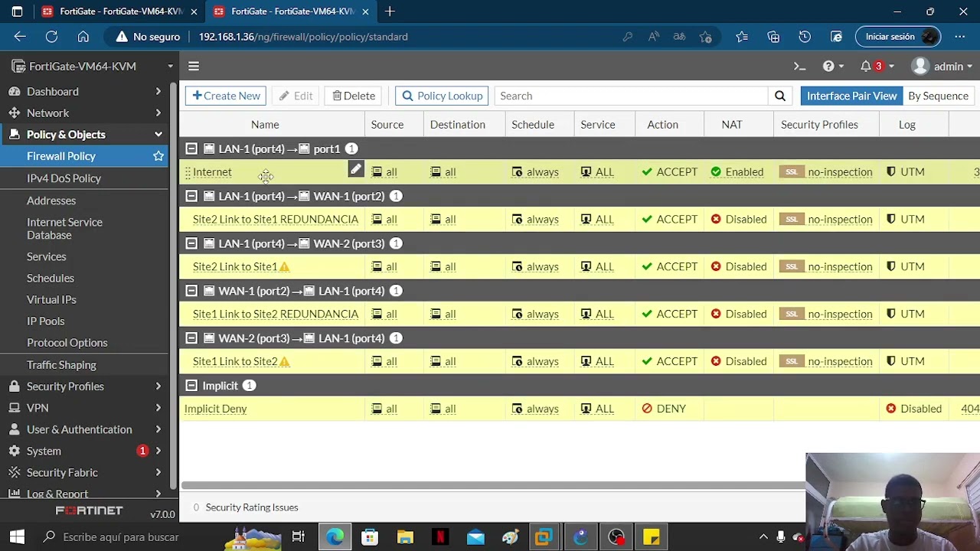Image resolution: width=980 pixels, height=551 pixels.
Task: Collapse LAN-1 (port4) to WAN-1 (port2) group
Action: point(191,197)
